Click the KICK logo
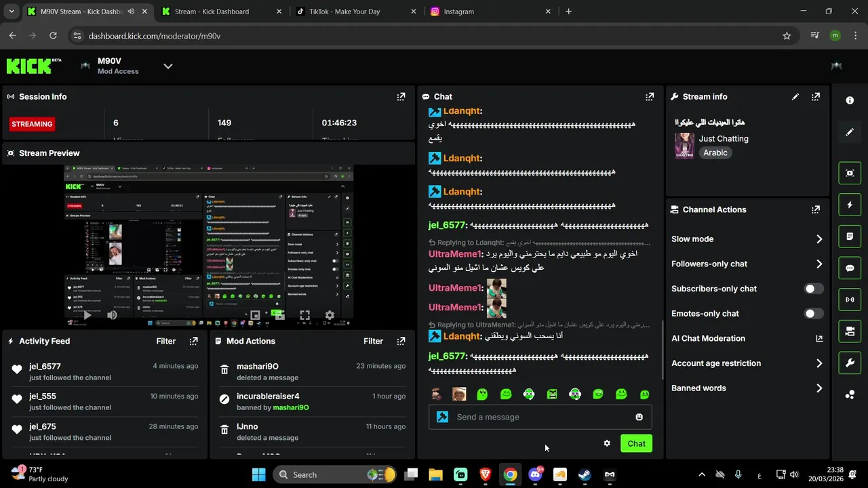The height and width of the screenshot is (488, 868). [34, 66]
